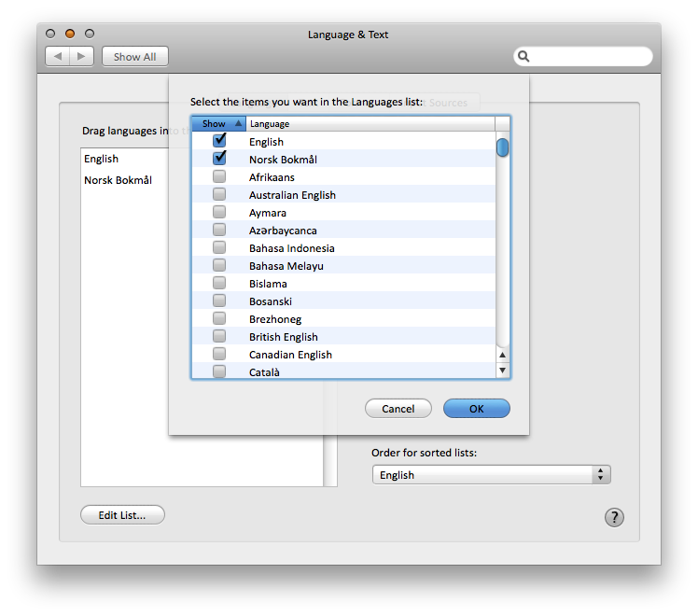Select the Bahasa Indonesia row text

click(x=291, y=248)
